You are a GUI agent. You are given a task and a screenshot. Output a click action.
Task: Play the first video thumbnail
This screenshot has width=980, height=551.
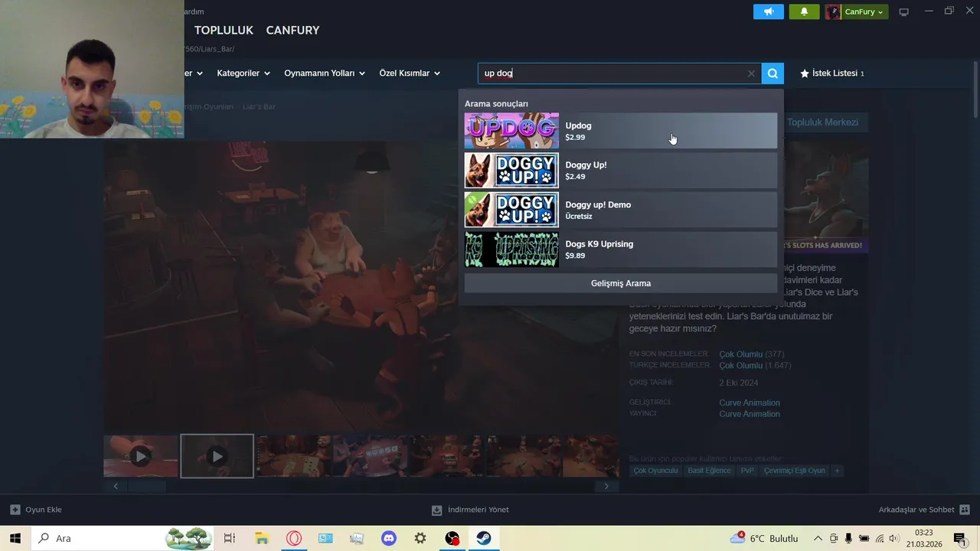pyautogui.click(x=141, y=456)
